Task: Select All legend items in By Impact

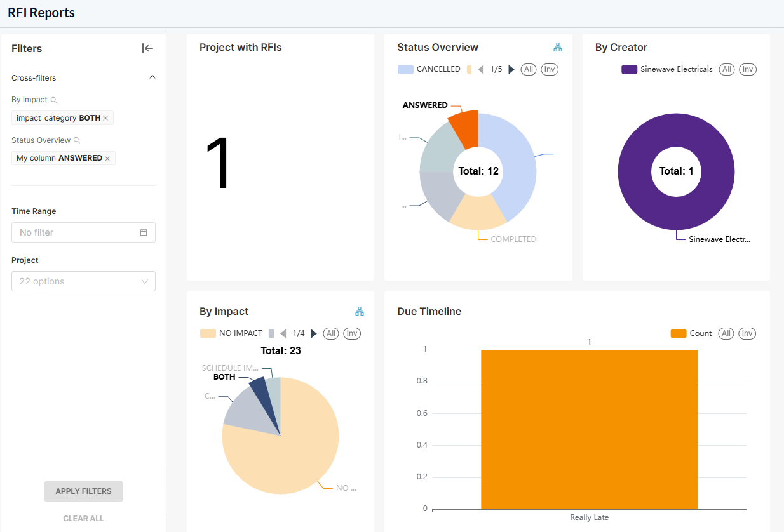Action: (331, 333)
